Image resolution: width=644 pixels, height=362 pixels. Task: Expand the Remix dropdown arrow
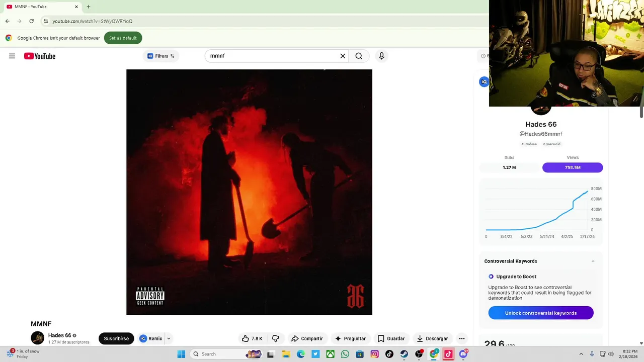[x=169, y=338]
